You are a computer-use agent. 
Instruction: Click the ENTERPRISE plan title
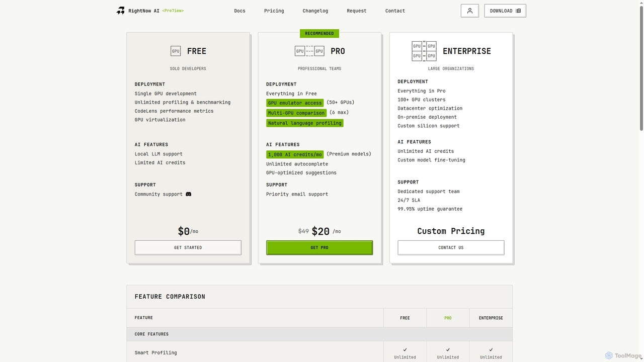click(467, 51)
